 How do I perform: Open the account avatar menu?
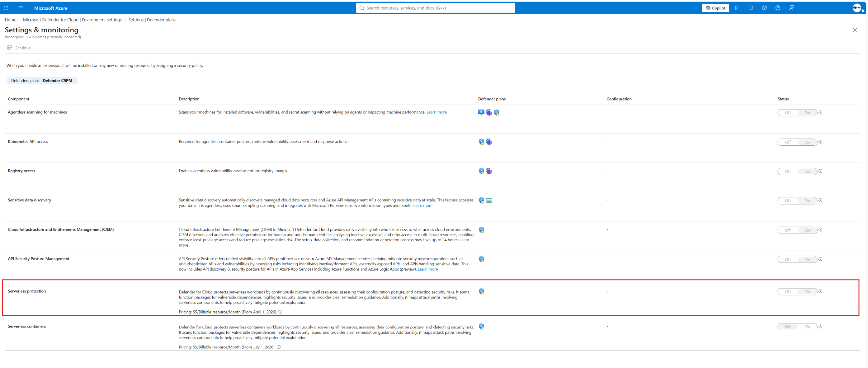pos(857,8)
